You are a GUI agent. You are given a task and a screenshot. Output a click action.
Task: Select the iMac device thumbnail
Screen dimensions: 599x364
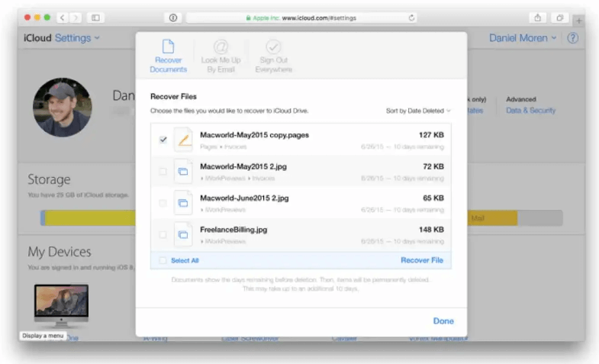(61, 306)
